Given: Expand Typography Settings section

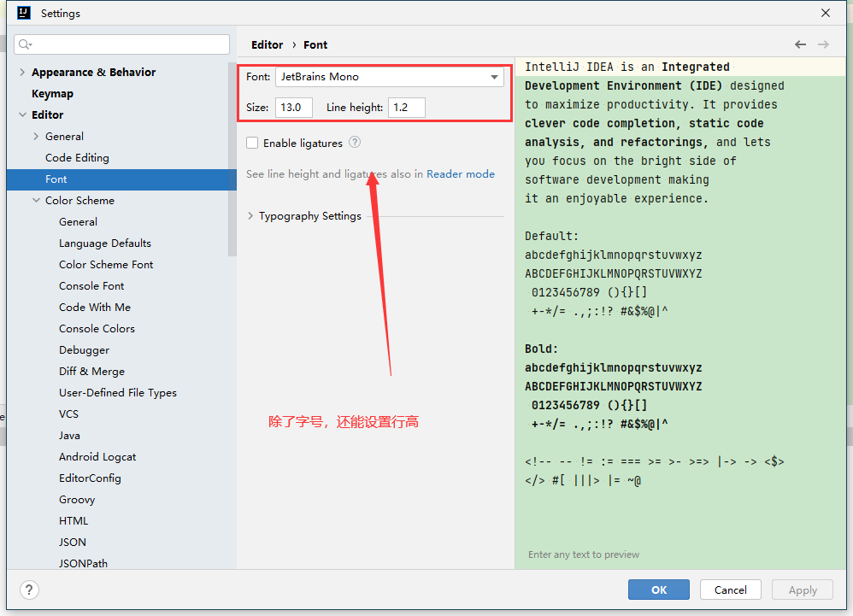Looking at the screenshot, I should (250, 216).
